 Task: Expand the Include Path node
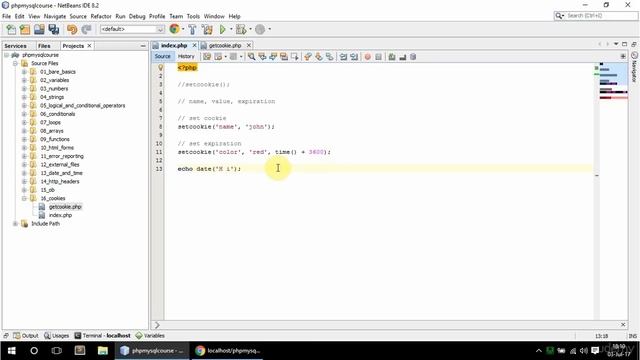[15, 224]
